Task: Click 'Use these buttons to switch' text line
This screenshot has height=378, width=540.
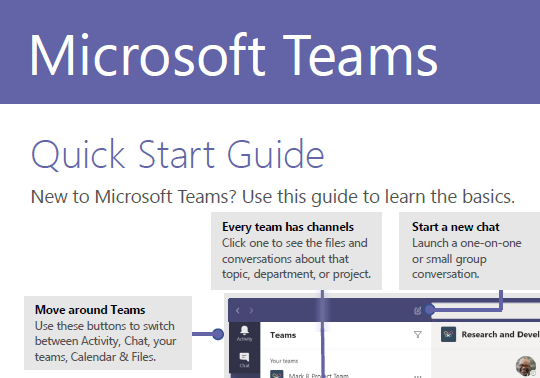Action: click(105, 326)
